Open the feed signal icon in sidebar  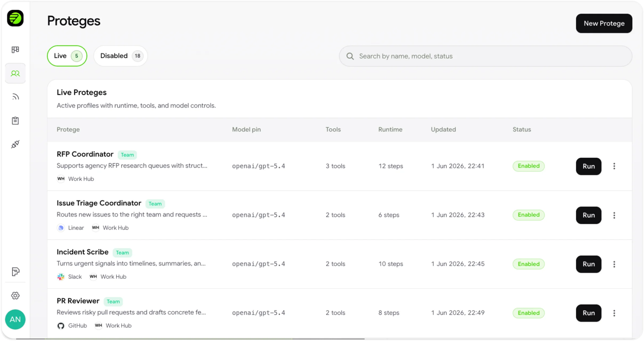(x=15, y=97)
